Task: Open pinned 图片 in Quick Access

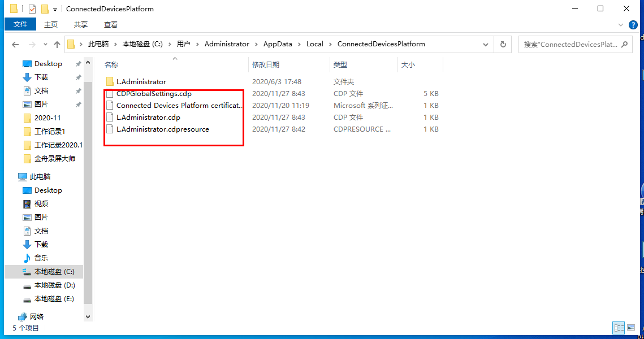Action: (41, 105)
